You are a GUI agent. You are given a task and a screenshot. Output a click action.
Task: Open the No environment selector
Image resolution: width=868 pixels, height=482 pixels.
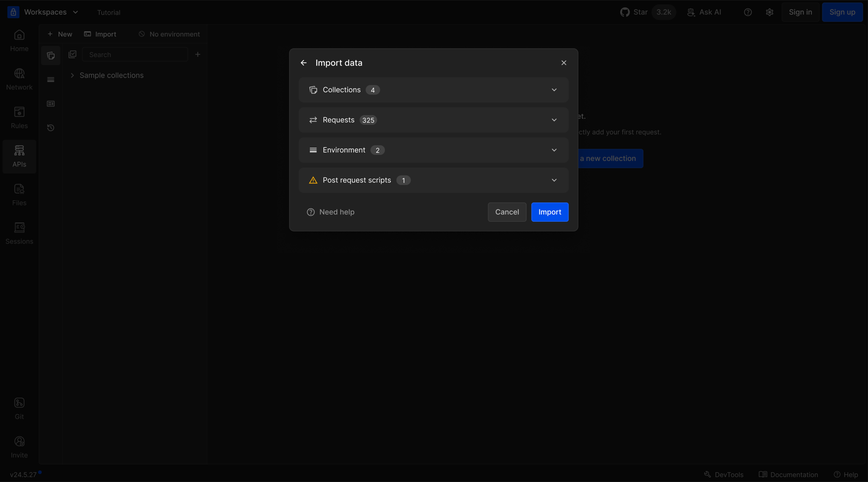[x=169, y=34]
